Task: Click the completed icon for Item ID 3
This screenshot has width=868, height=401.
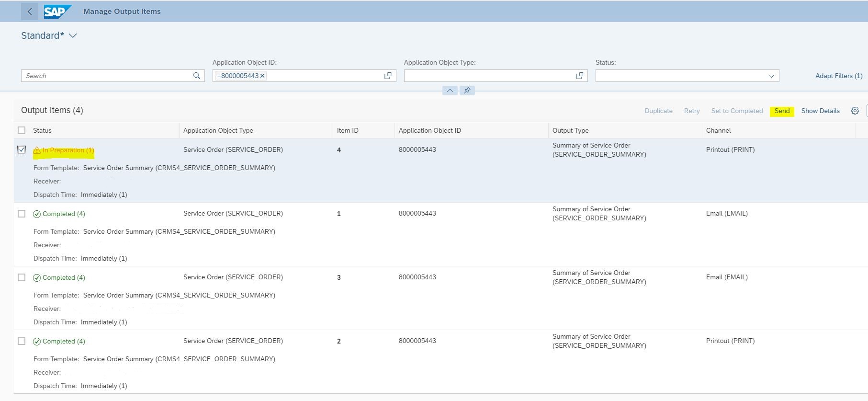Action: pyautogui.click(x=37, y=278)
